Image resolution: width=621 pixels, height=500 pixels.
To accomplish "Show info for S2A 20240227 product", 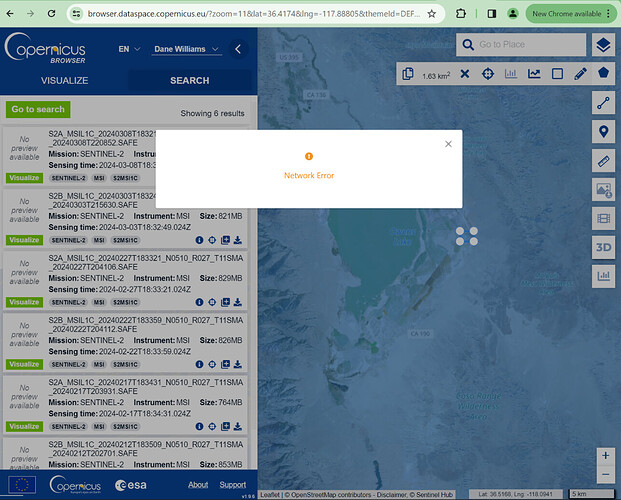I will point(199,301).
